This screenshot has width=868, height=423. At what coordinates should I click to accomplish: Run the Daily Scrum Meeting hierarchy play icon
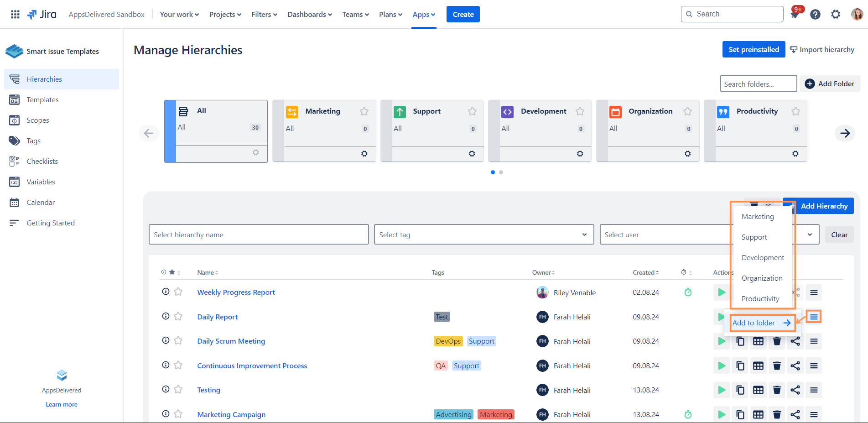722,341
